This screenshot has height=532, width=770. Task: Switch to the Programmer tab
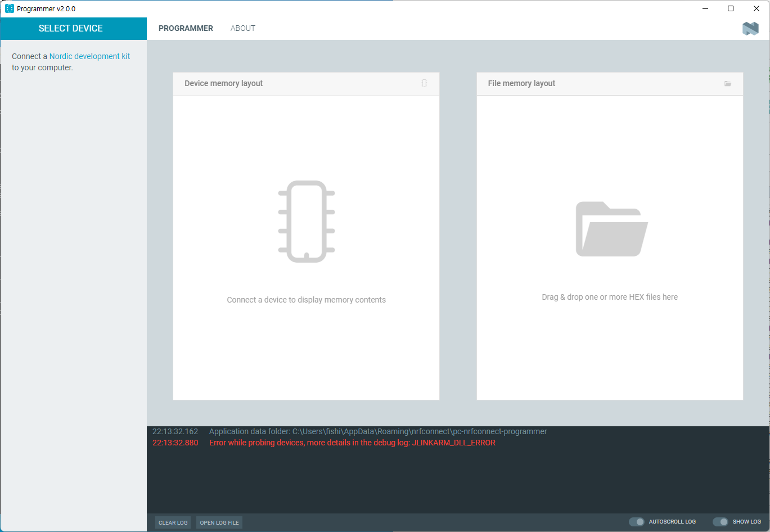(x=186, y=28)
